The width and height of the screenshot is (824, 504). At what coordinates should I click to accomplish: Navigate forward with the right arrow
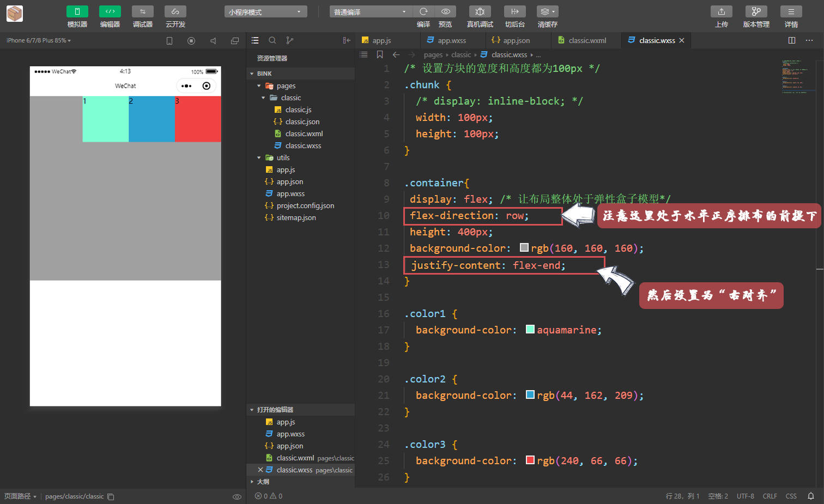point(411,54)
